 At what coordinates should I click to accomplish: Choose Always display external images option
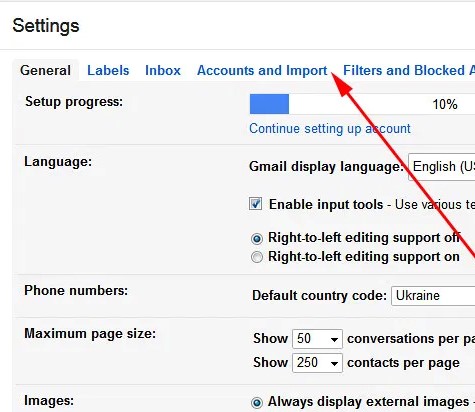click(x=257, y=403)
